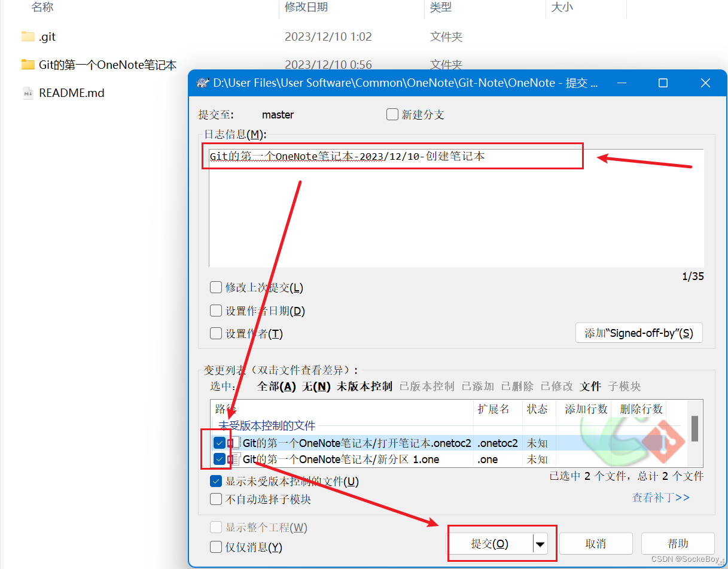Open the 查看补丁>> link
The height and width of the screenshot is (569, 728).
(x=661, y=498)
